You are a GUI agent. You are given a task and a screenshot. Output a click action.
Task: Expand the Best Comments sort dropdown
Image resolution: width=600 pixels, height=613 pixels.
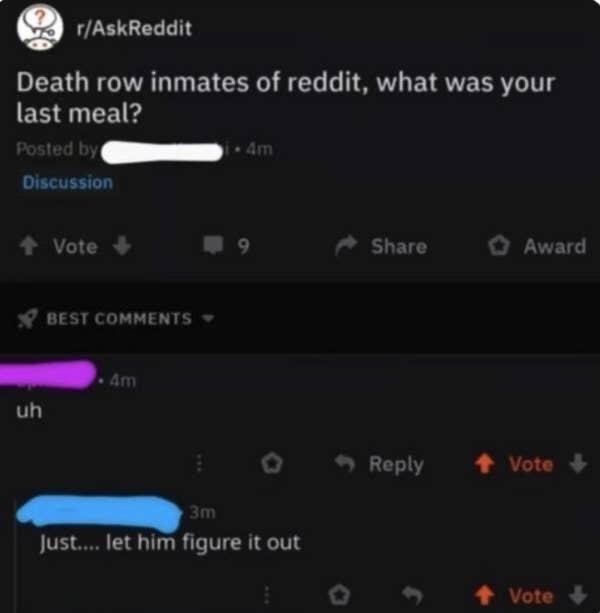tap(209, 318)
